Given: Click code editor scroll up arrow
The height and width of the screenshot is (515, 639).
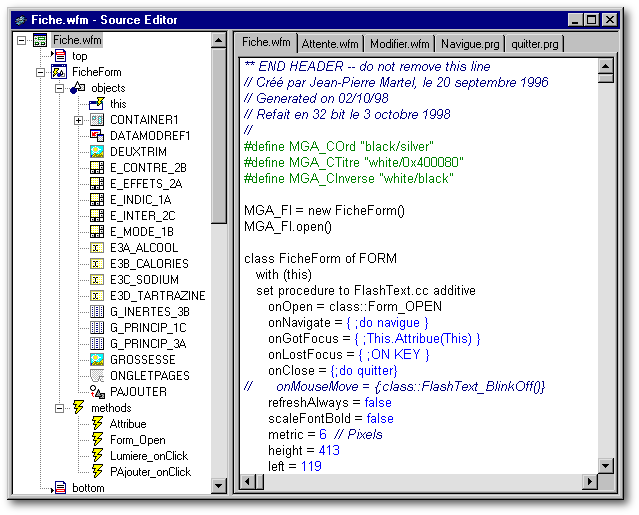Looking at the screenshot, I should click(x=606, y=66).
